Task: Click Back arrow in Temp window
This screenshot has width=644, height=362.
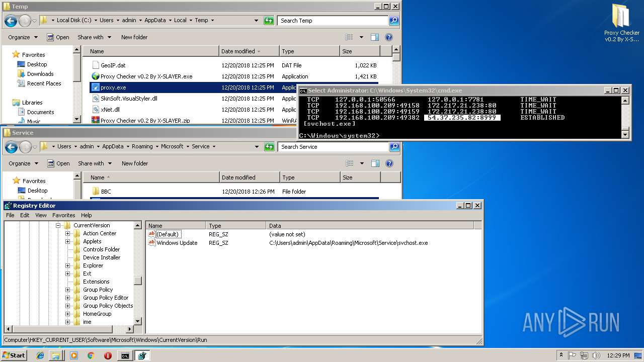Action: [x=11, y=21]
